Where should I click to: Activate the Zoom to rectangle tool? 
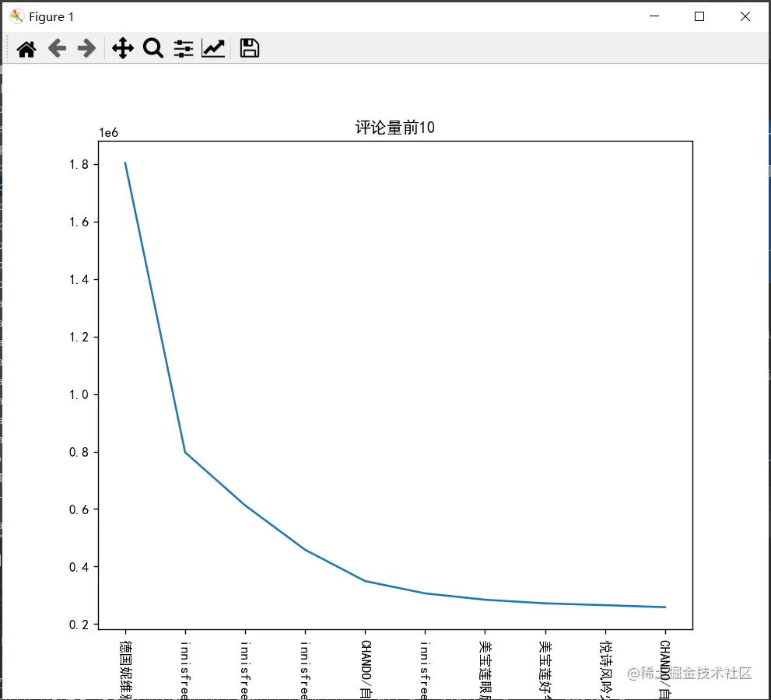click(153, 49)
